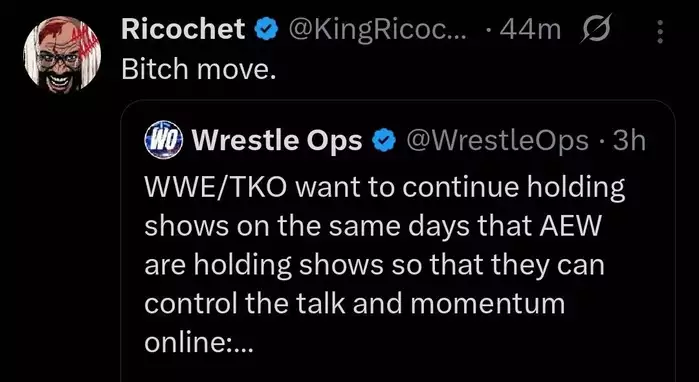Viewport: 699px width, 382px height.
Task: Open the @WrestleOps handle
Action: (x=496, y=141)
